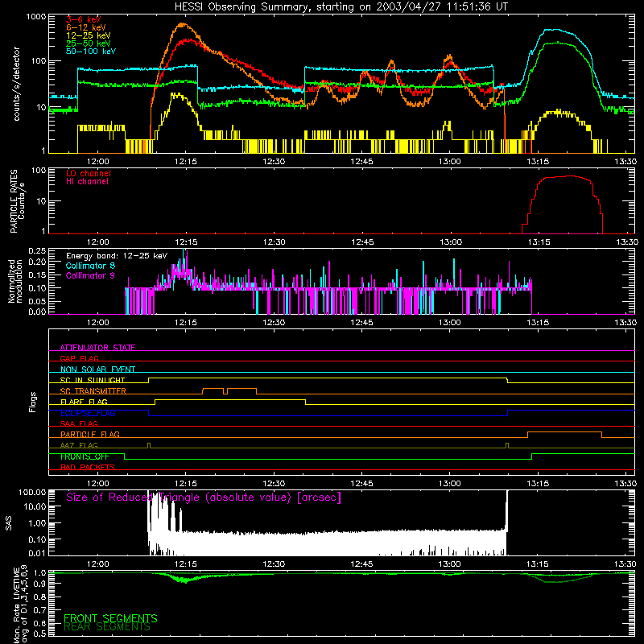The height and width of the screenshot is (644, 644).
Task: Click the 0.01 tick on SAS axis
Action: 37,553
